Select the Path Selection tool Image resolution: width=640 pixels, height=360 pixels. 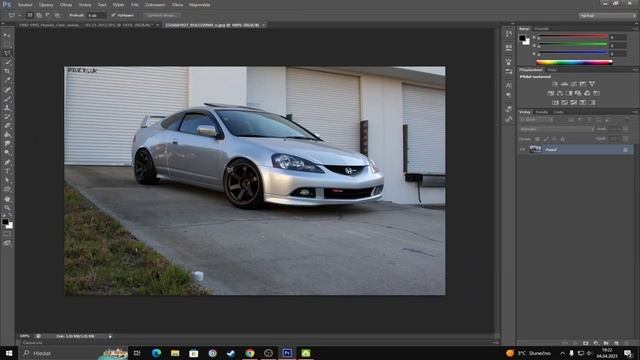7,180
